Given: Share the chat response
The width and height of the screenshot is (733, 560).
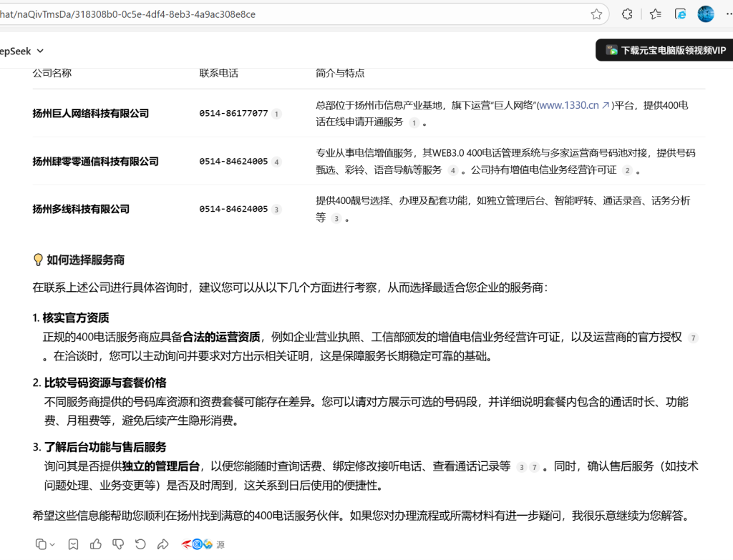Looking at the screenshot, I should click(162, 544).
